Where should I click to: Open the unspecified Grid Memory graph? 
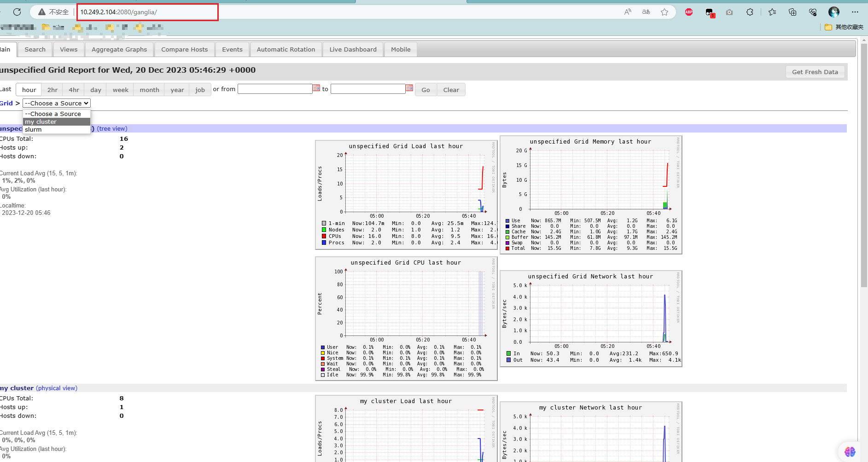591,195
